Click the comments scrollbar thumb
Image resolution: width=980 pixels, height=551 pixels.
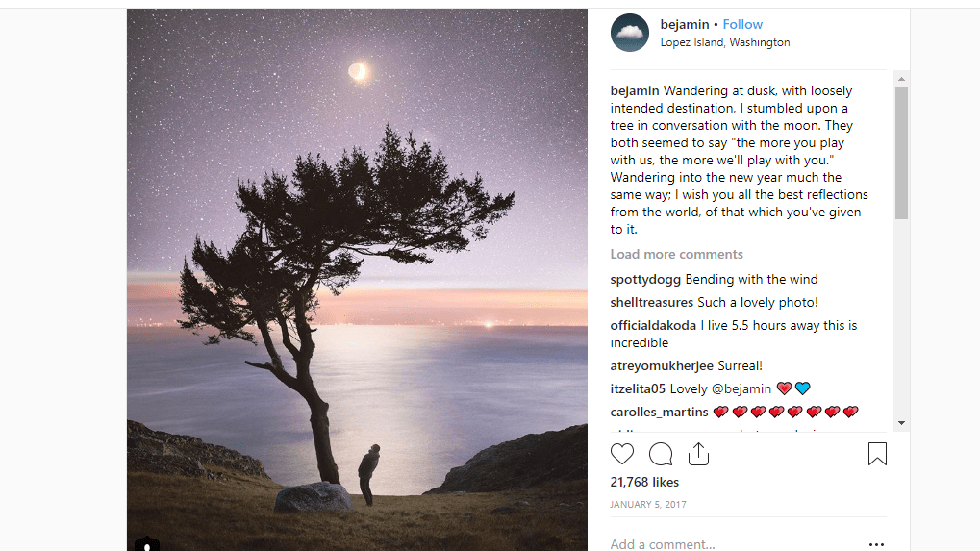point(901,152)
